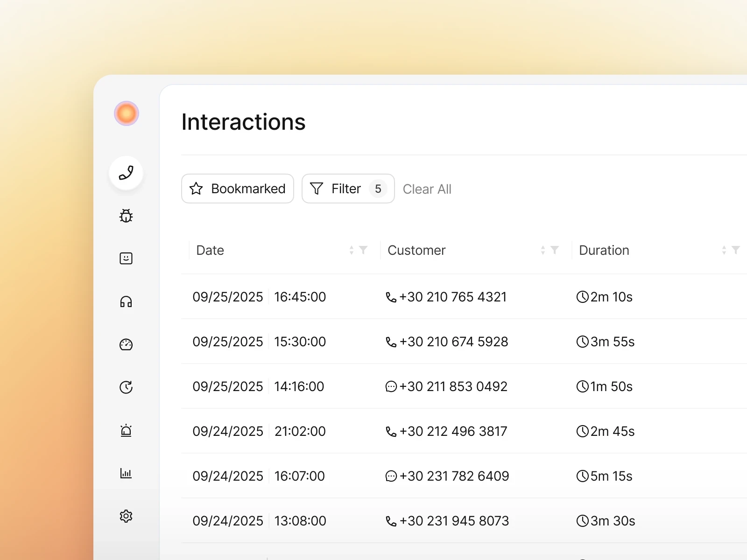Open Duration column filter funnel
Screen dimensions: 747x560
[736, 250]
